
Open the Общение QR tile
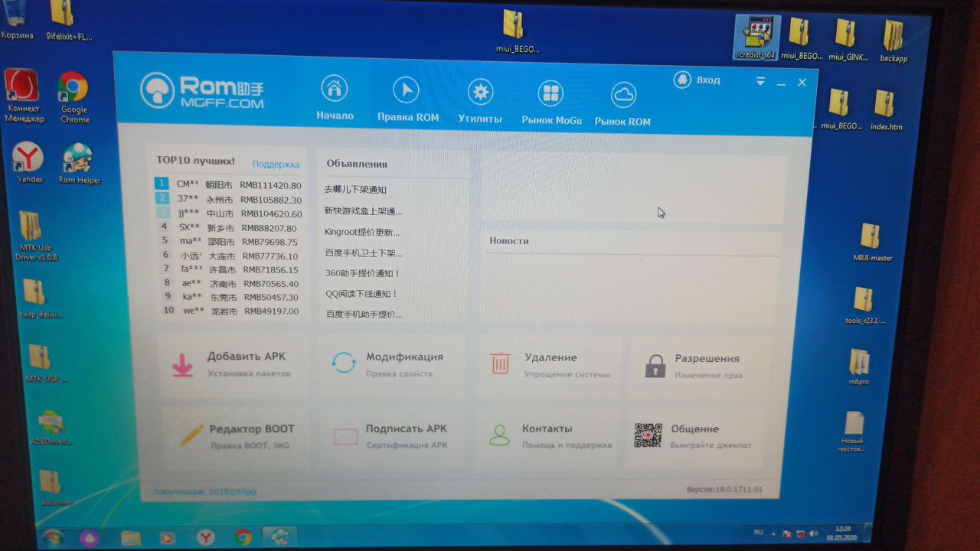[x=695, y=436]
